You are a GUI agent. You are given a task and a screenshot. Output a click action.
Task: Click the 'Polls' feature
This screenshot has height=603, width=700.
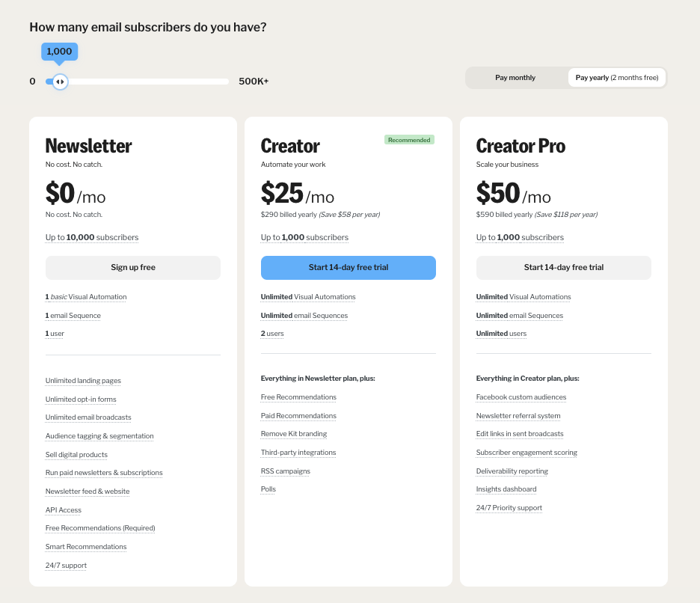tap(268, 489)
